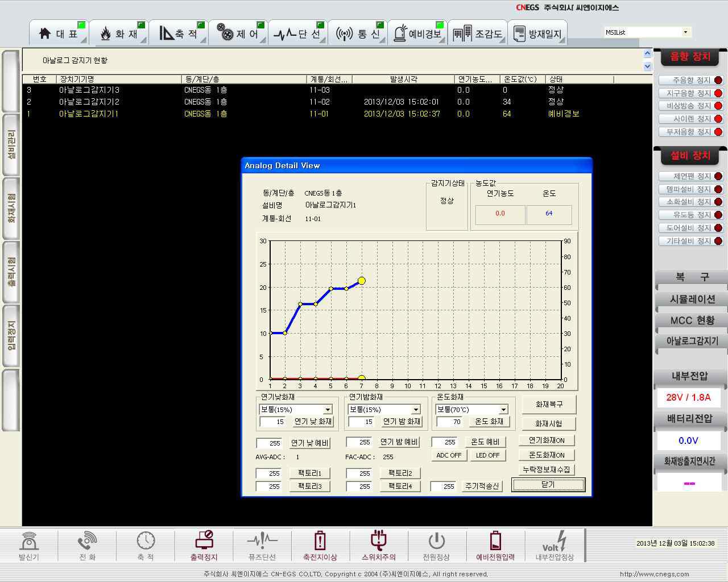Viewport: 728px width, 582px height.
Task: Click the large yellow graph point at 7
Action: [x=361, y=281]
